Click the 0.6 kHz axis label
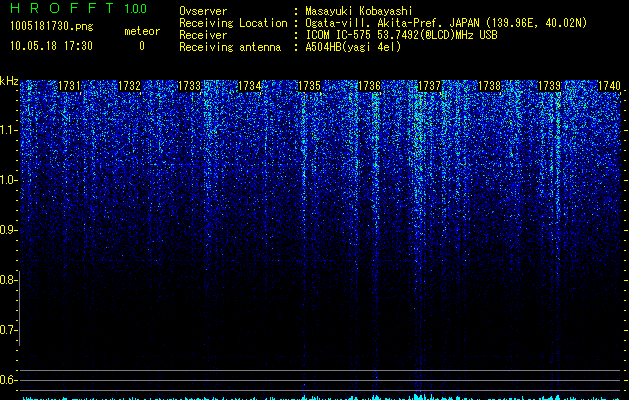This screenshot has width=629, height=400. tap(8, 380)
